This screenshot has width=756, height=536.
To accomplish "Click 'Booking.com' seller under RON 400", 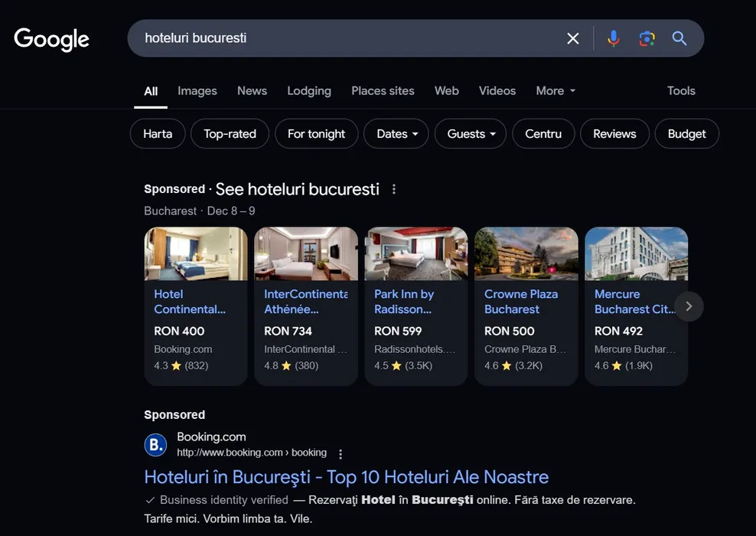I will (x=183, y=349).
